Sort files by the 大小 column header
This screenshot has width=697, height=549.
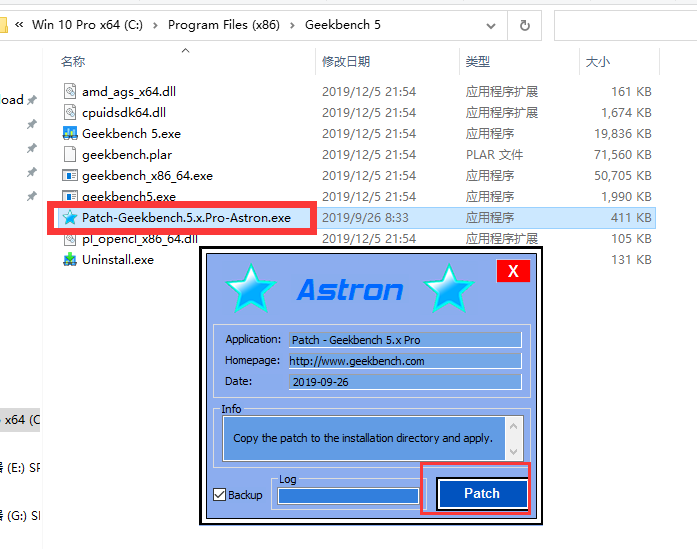[x=598, y=61]
